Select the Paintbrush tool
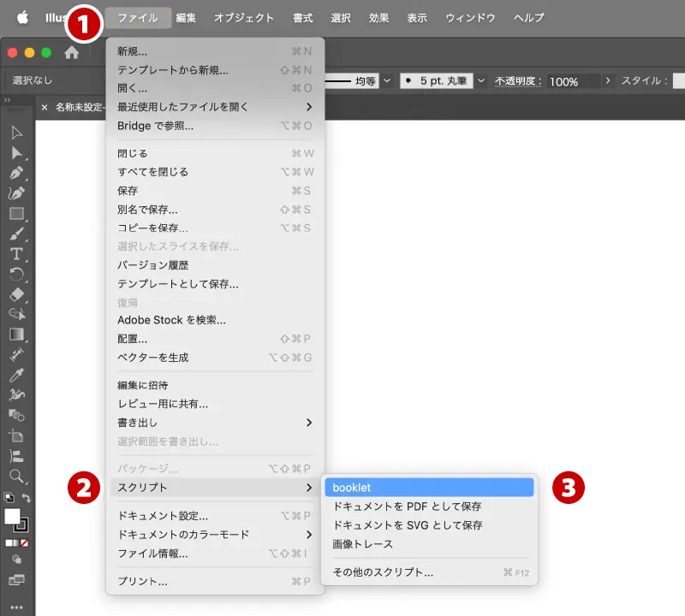The height and width of the screenshot is (616, 685). pyautogui.click(x=16, y=234)
